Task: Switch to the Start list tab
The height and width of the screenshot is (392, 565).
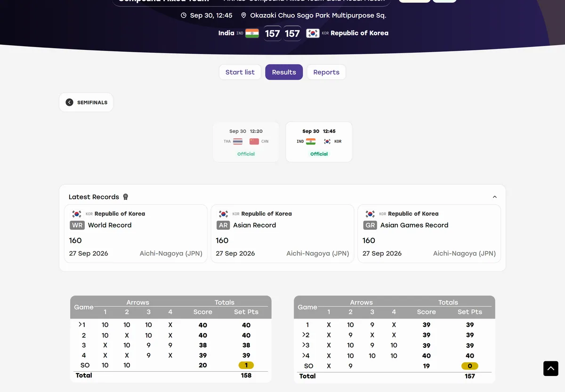Action: [x=240, y=72]
